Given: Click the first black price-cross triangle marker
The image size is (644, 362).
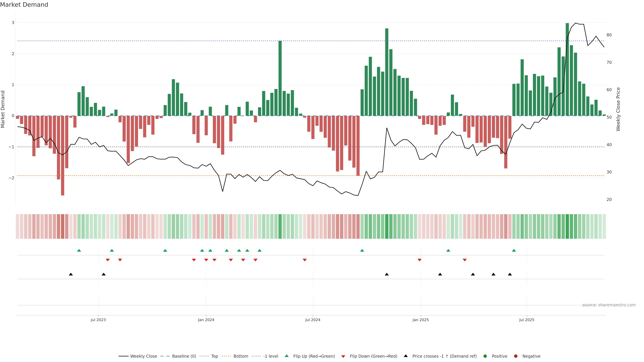Looking at the screenshot, I should pos(71,274).
